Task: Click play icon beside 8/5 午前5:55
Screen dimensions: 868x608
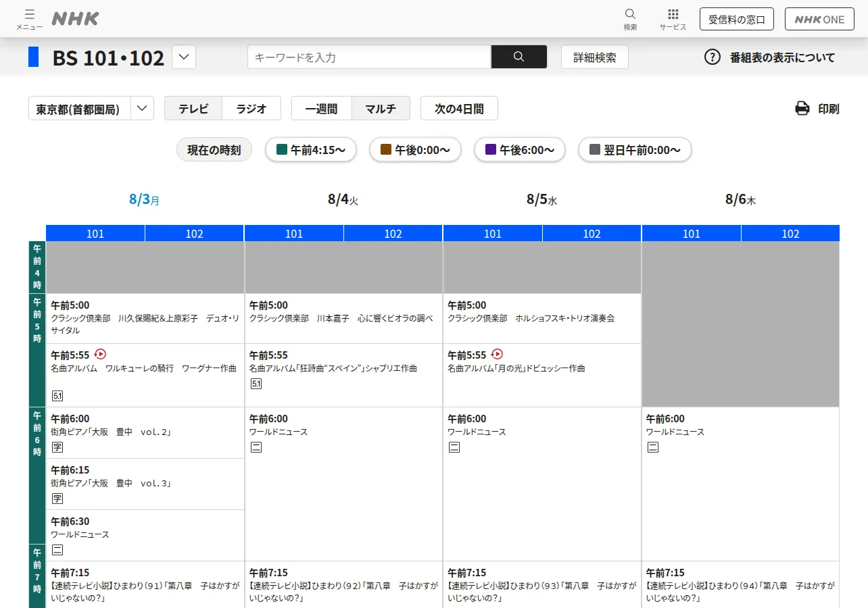Action: (x=497, y=354)
